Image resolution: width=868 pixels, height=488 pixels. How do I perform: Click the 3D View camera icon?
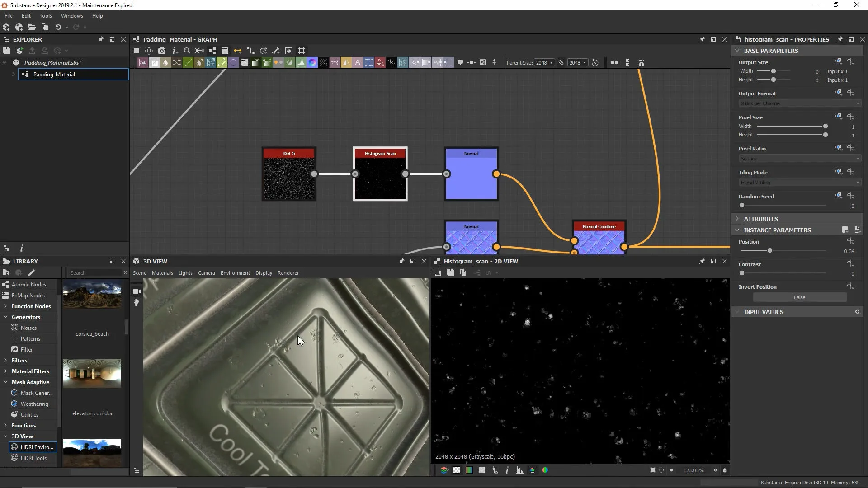click(136, 291)
